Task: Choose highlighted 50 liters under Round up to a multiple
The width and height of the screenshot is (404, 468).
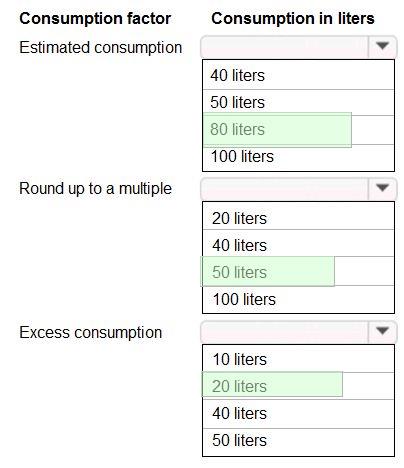Action: [x=298, y=272]
